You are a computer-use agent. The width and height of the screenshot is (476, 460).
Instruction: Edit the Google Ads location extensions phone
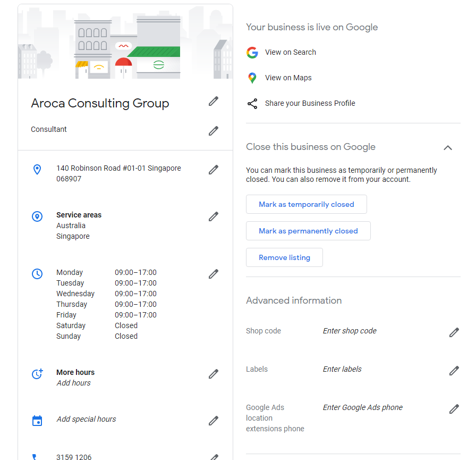454,409
